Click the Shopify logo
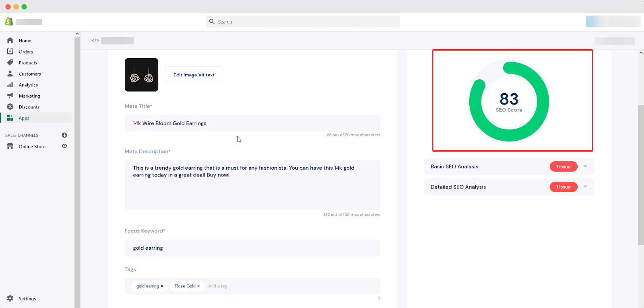The height and width of the screenshot is (308, 644). coord(9,22)
